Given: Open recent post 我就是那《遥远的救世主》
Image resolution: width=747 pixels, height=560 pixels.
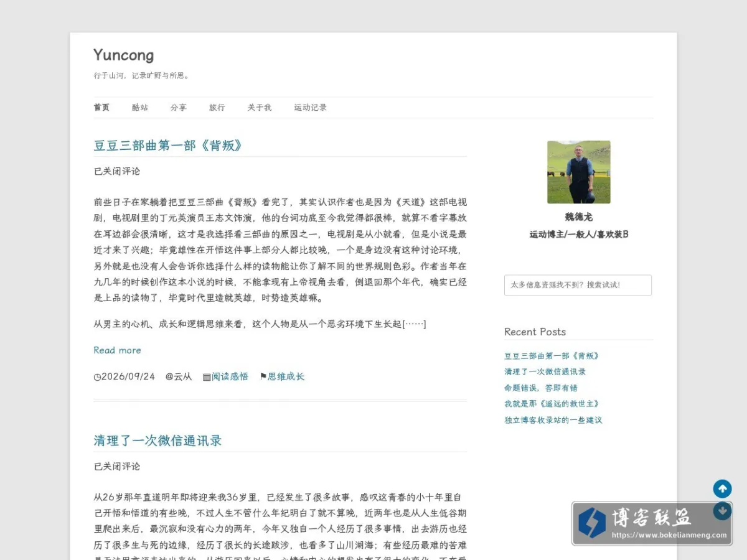Looking at the screenshot, I should pyautogui.click(x=552, y=404).
